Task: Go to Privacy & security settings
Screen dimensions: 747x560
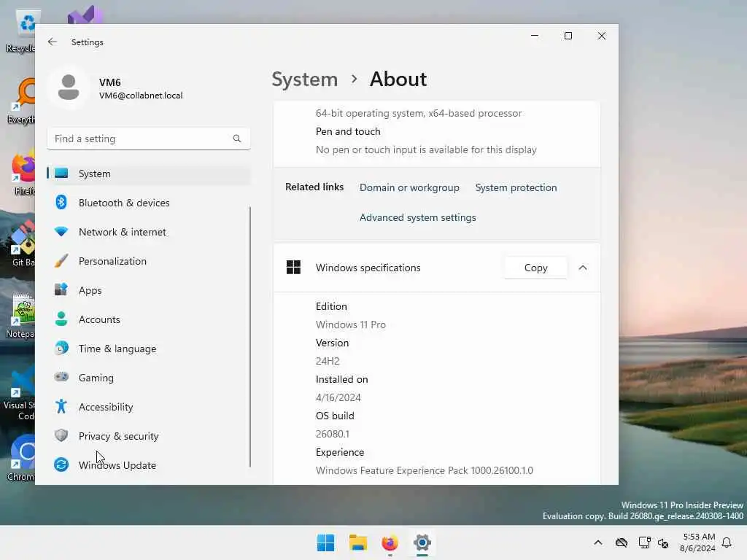Action: [149, 436]
